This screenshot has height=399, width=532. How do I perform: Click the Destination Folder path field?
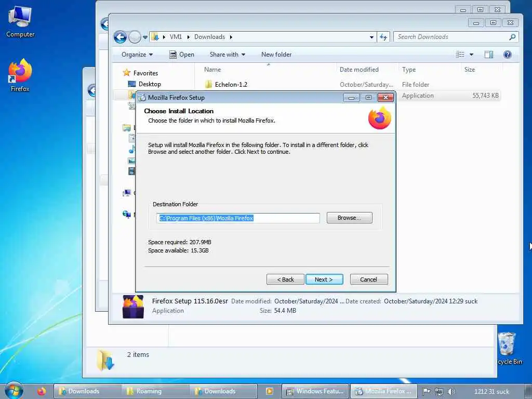pos(238,218)
